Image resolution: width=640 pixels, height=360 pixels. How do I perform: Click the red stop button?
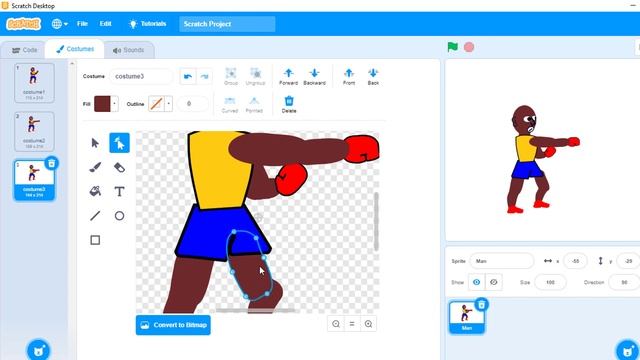coord(469,47)
